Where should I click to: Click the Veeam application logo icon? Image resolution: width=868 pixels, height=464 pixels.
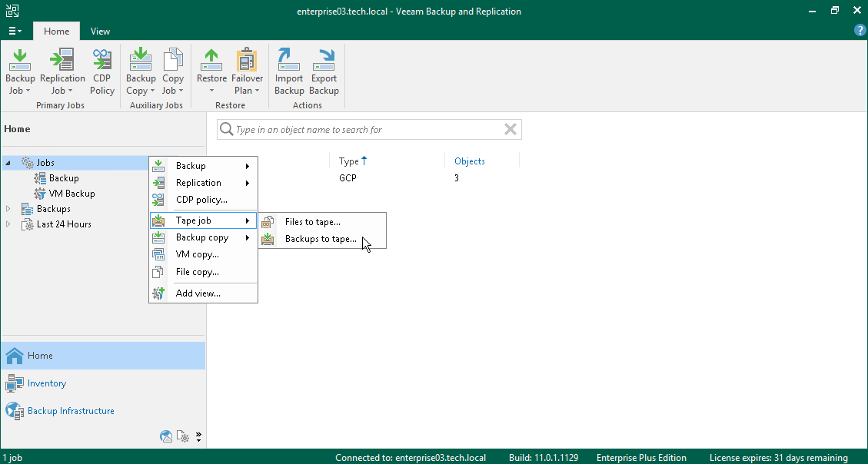click(12, 11)
